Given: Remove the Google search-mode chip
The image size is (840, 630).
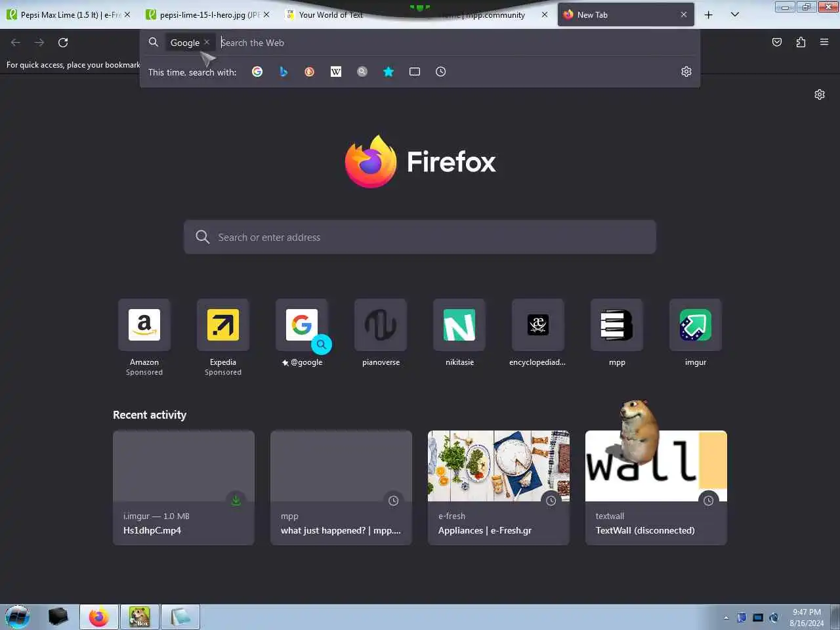Looking at the screenshot, I should 207,42.
